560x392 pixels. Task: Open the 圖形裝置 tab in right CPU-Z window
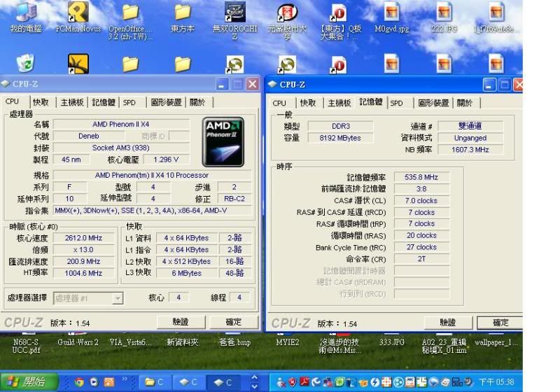point(433,103)
